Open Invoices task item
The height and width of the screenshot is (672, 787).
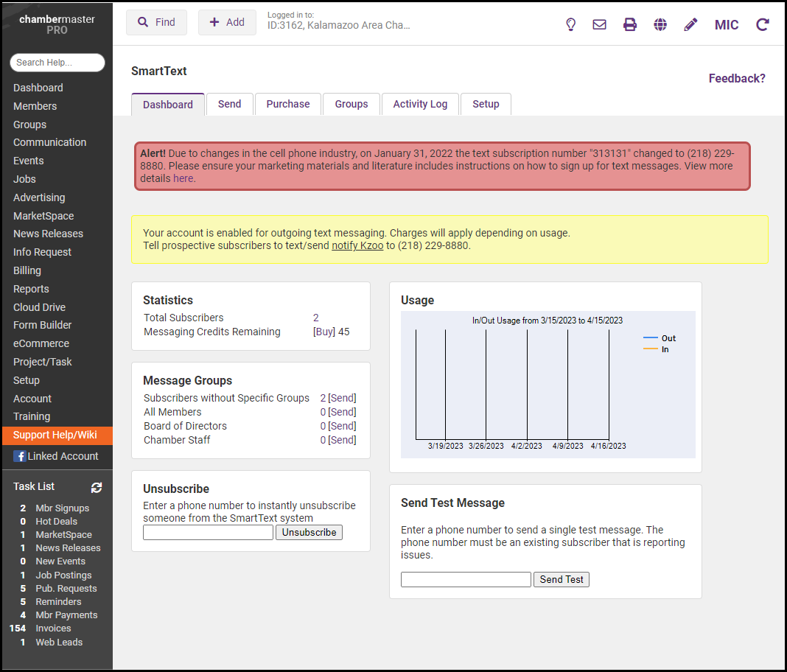tap(53, 629)
